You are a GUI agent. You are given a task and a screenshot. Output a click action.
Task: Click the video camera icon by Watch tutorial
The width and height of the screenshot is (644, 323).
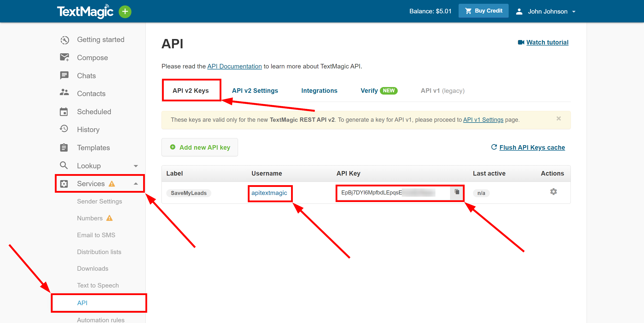point(521,42)
